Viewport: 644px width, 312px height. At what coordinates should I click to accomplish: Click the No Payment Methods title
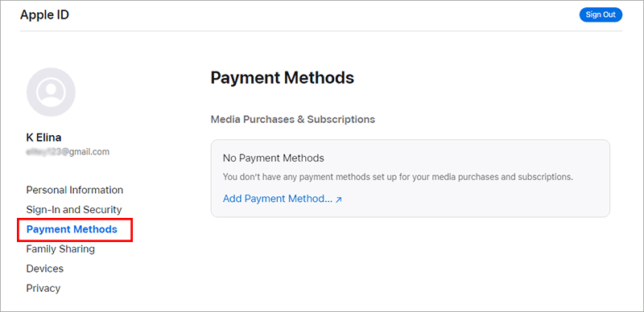point(274,158)
